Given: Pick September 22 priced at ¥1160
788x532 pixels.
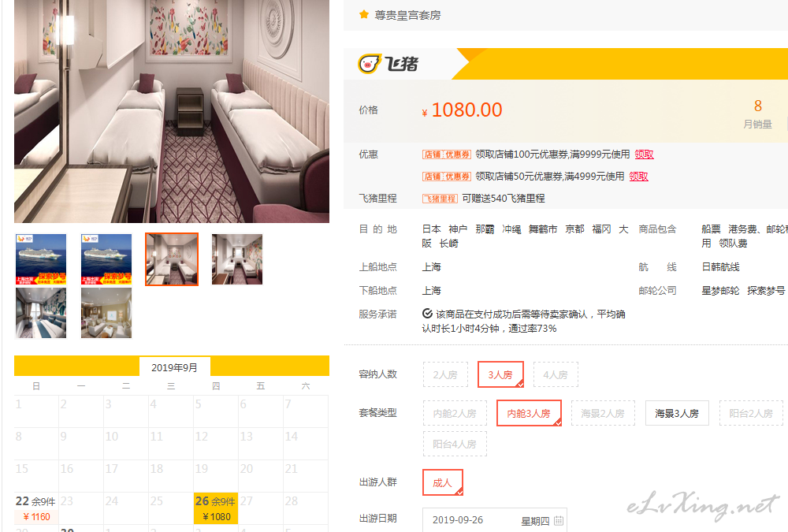Looking at the screenshot, I should (x=36, y=508).
